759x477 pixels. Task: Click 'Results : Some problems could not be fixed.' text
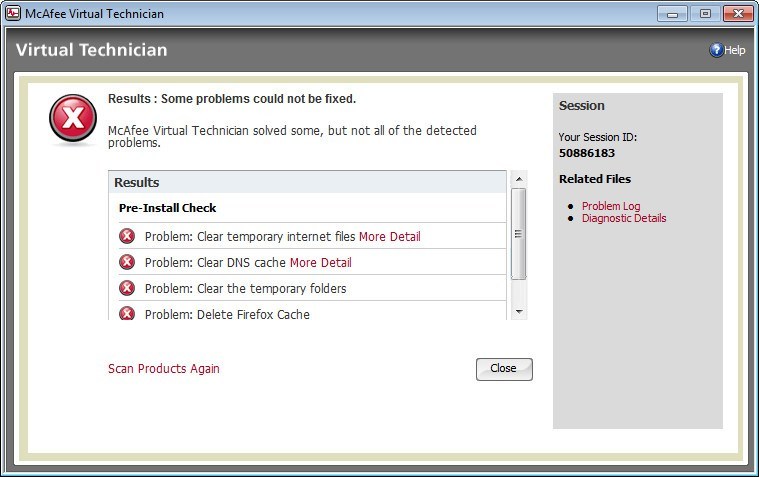coord(232,99)
